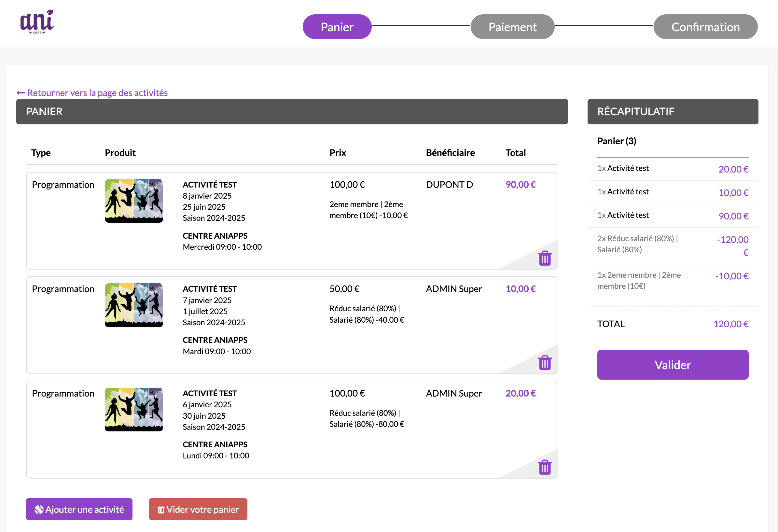
Task: Click the 8 janvier Activité Test title
Action: [210, 185]
